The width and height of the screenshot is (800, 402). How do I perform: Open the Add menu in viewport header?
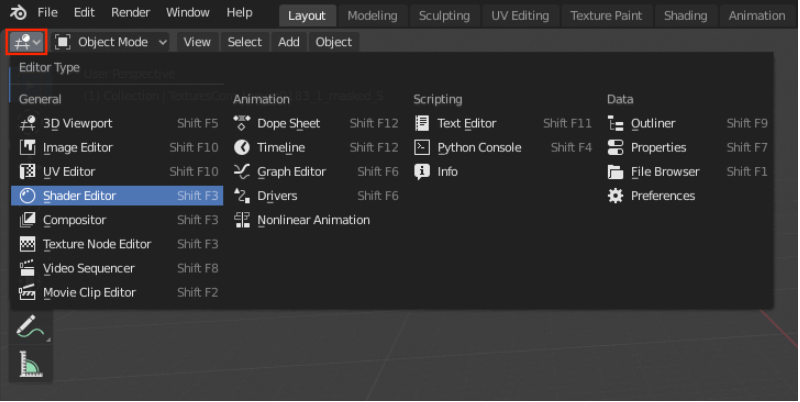pos(289,42)
